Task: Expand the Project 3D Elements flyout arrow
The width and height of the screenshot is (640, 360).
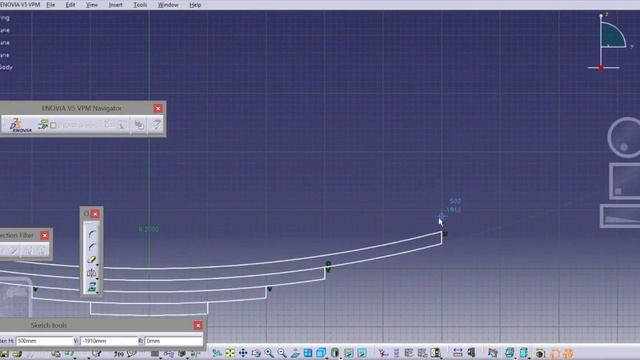Action: [97, 292]
